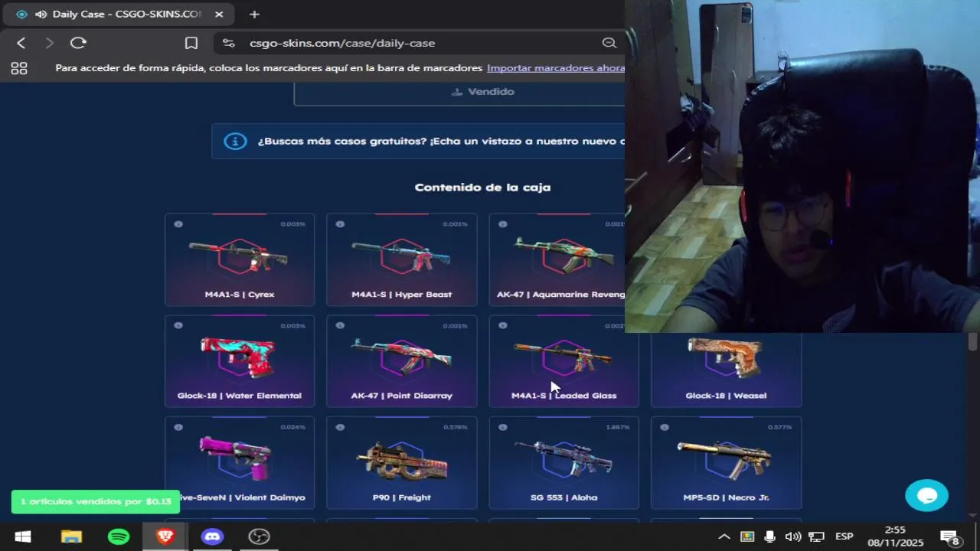Screen dimensions: 980x551
Task: Open Spotify from the taskbar
Action: tap(119, 536)
